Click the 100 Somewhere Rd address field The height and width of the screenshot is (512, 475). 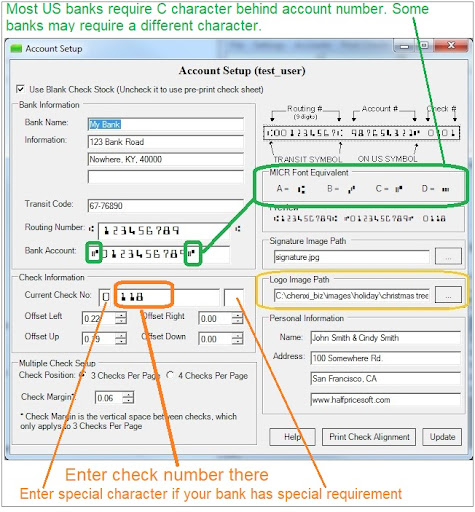pyautogui.click(x=386, y=358)
